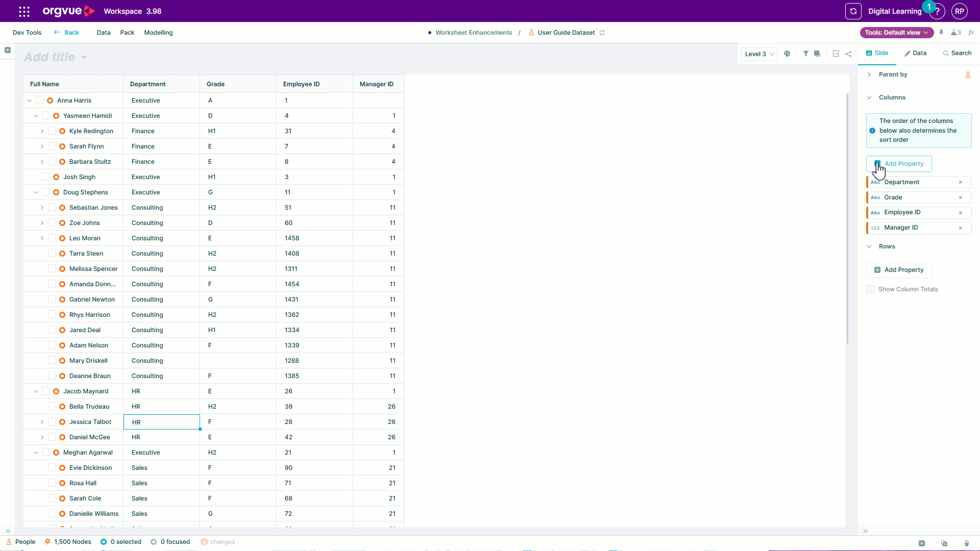The image size is (980, 551).
Task: Open the Level 3 dropdown
Action: (x=759, y=54)
